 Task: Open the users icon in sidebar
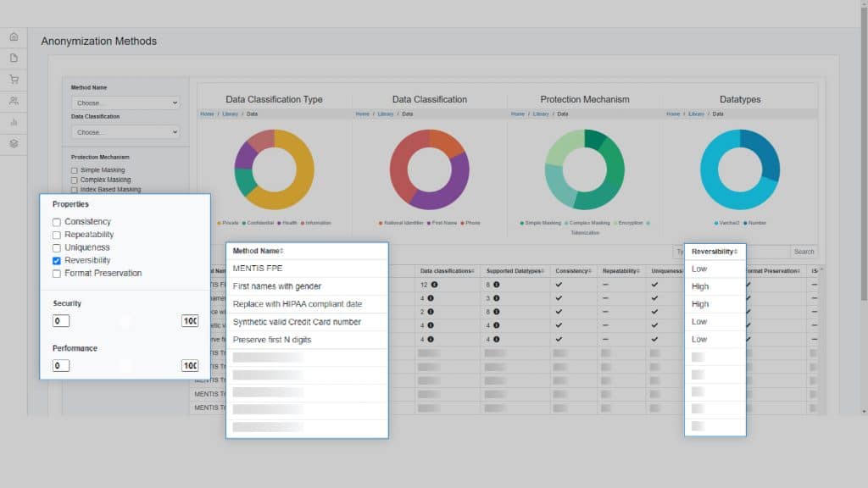click(14, 101)
